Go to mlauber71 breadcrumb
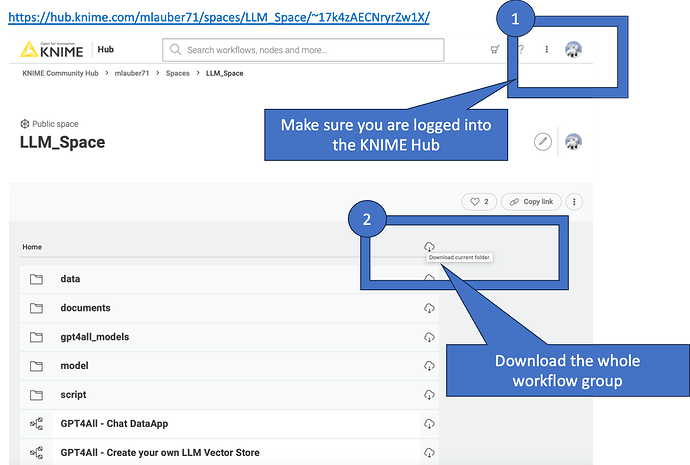690x465 pixels. pos(132,73)
